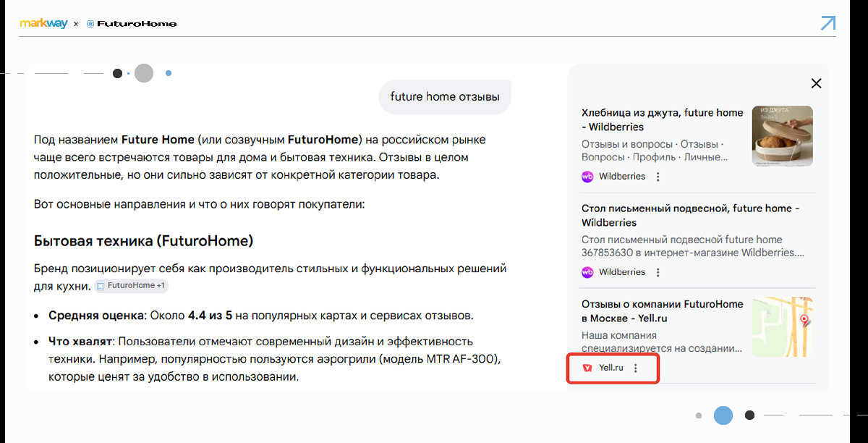Image resolution: width=868 pixels, height=443 pixels.
Task: Click the large gray dot at top left
Action: pyautogui.click(x=144, y=73)
